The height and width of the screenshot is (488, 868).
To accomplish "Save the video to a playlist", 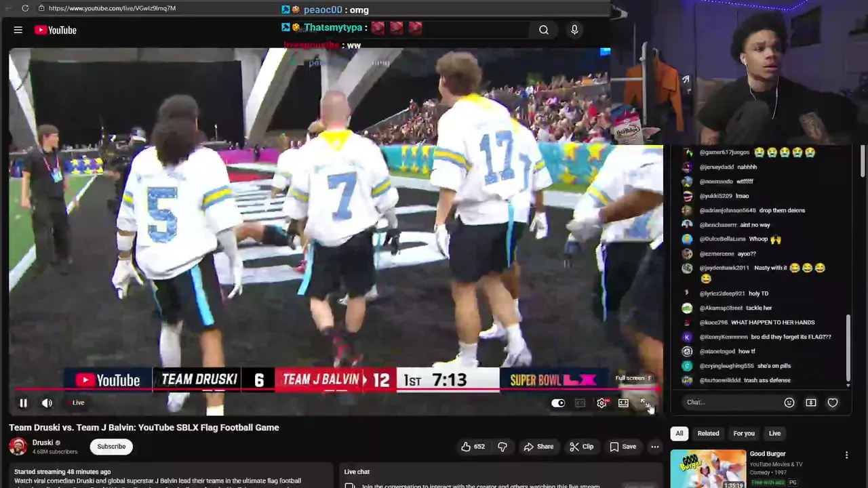I will 623,447.
